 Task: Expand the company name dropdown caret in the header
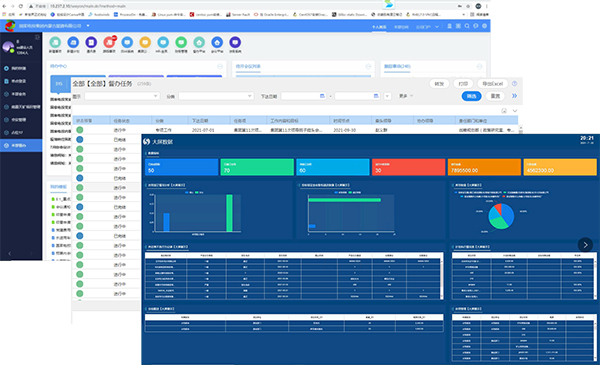(88, 26)
